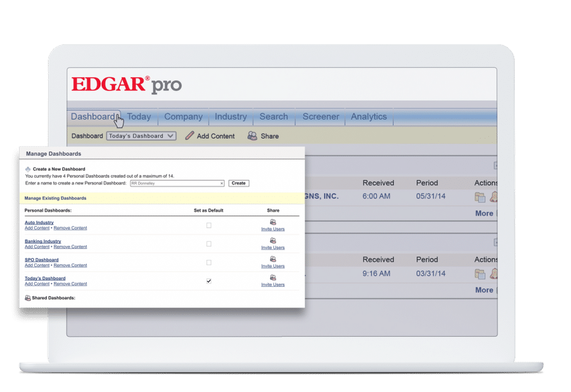Set Banking Industry as default checkbox

pos(209,244)
